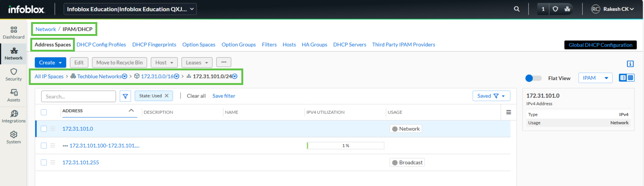The height and width of the screenshot is (186, 644).
Task: Switch to list view layout
Action: (x=623, y=78)
